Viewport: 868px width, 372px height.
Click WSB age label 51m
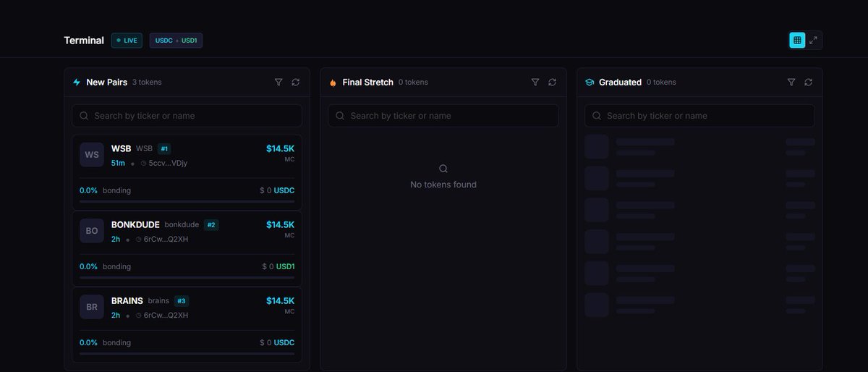(118, 164)
